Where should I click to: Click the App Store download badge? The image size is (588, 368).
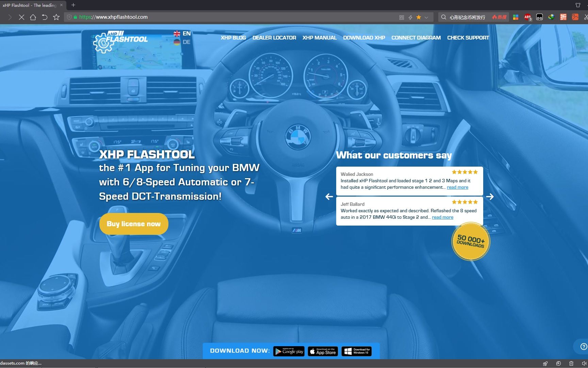323,351
